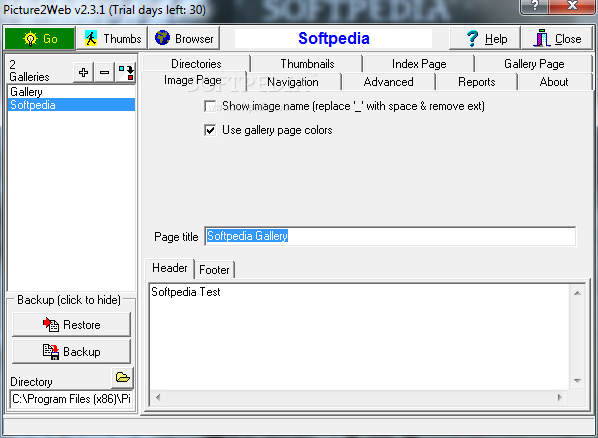Go to the Navigation tab
Screen dimensions: 598x438
293,82
